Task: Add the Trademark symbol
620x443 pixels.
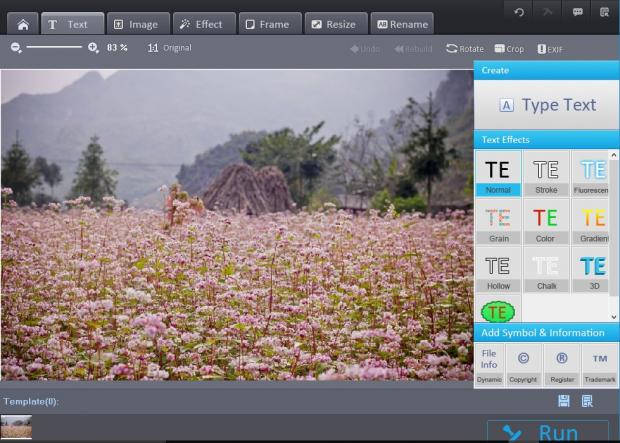Action: (x=599, y=365)
